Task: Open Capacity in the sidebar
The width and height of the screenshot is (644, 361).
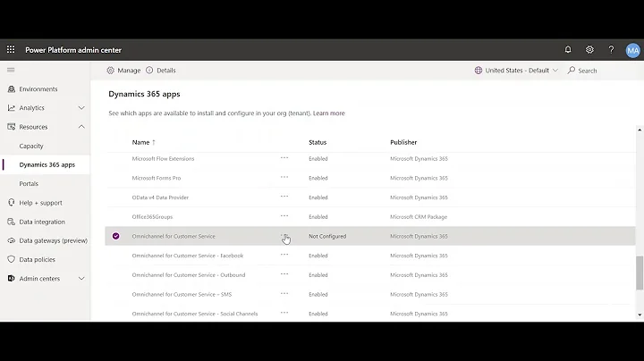Action: click(31, 146)
